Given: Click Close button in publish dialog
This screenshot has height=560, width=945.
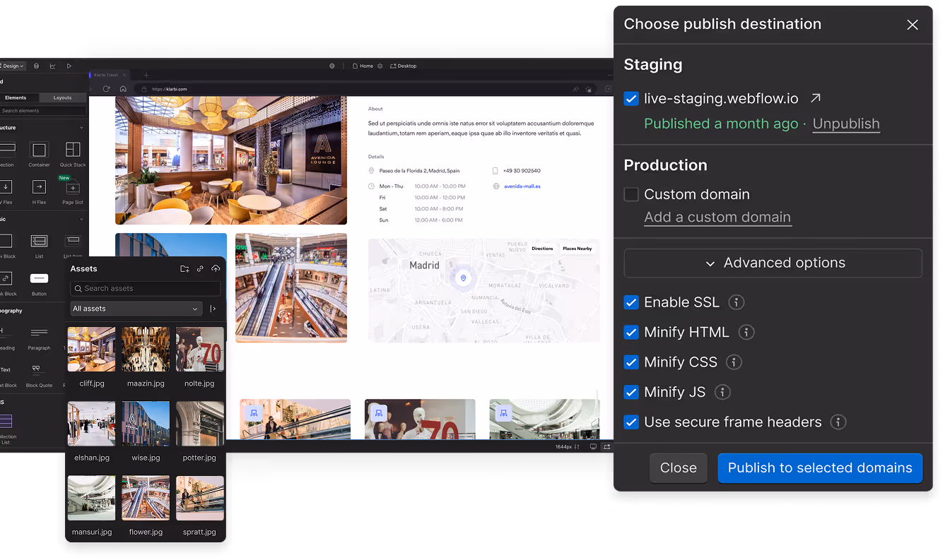Looking at the screenshot, I should coord(679,468).
